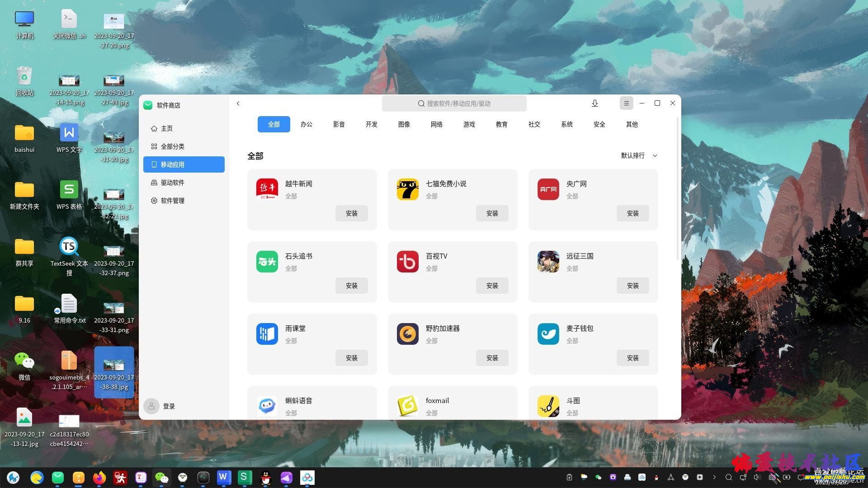Image resolution: width=868 pixels, height=488 pixels.
Task: Click the software search field
Action: pos(454,103)
